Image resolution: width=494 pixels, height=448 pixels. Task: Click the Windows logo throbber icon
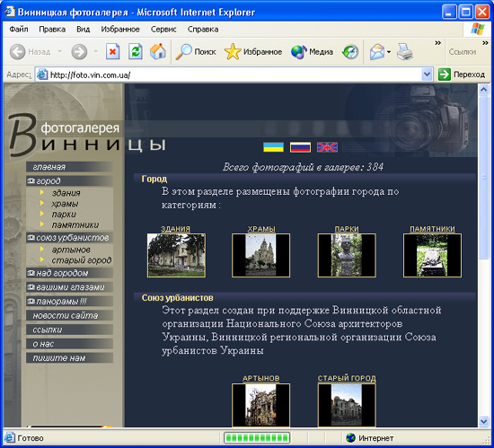click(x=478, y=29)
